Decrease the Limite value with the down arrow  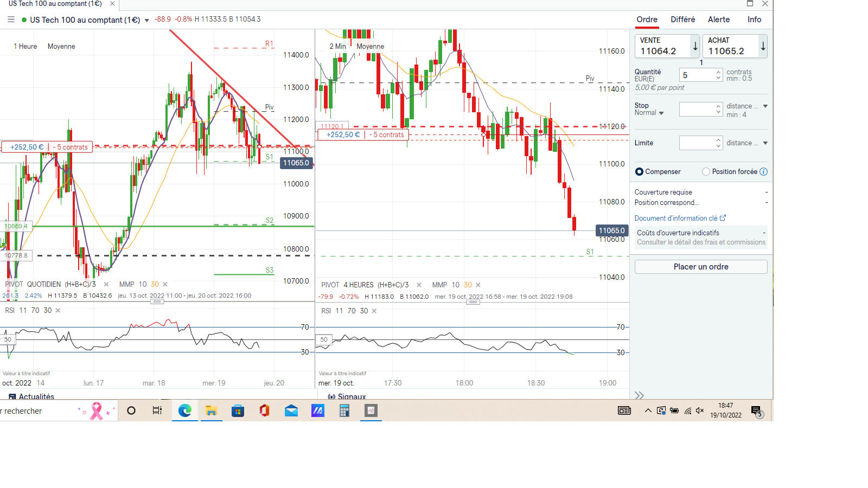click(x=718, y=146)
